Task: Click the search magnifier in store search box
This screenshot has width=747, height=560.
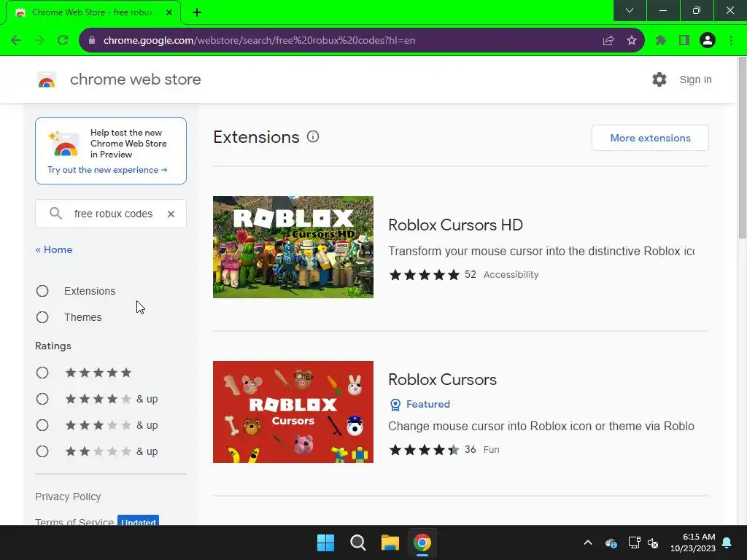Action: (x=55, y=214)
